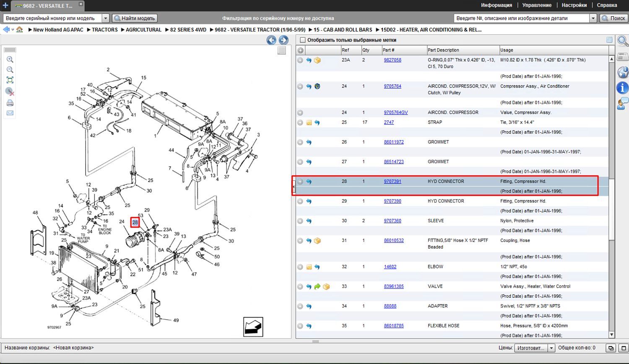The image size is (629, 364).
Task: Click the plus circle in the table header
Action: (x=300, y=50)
